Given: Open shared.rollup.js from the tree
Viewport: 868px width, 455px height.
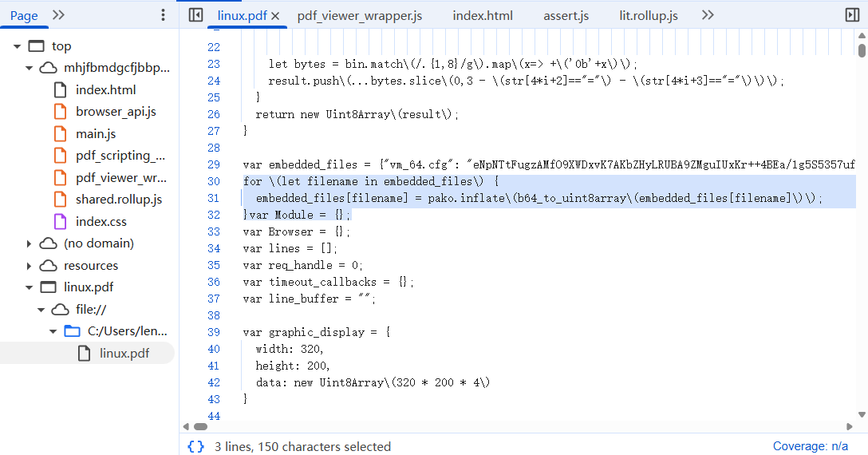Looking at the screenshot, I should (119, 200).
